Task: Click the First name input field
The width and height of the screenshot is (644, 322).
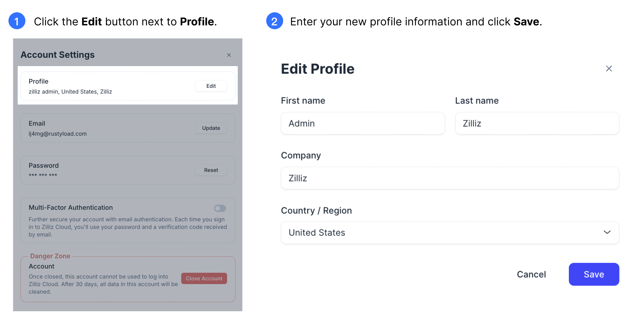Action: pyautogui.click(x=363, y=123)
